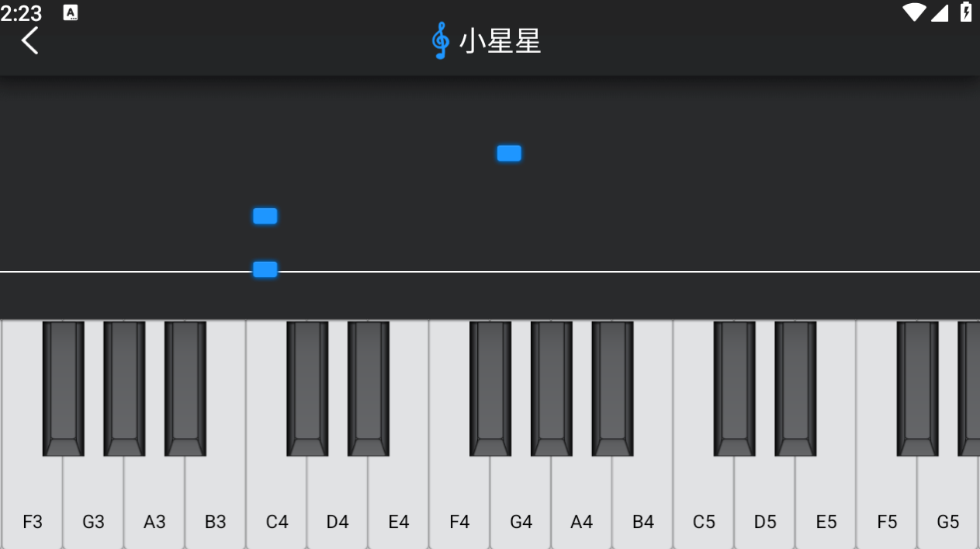
Task: Tap the battery charging icon
Action: tap(966, 12)
